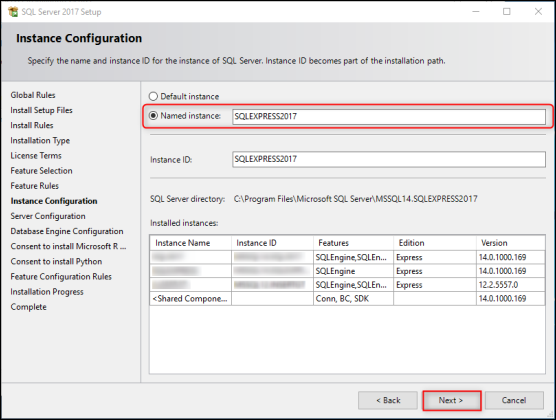
Task: Click the Instance Name column header
Action: coord(191,243)
